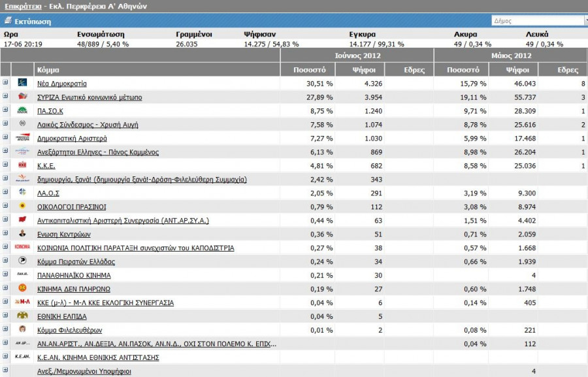Image resolution: width=588 pixels, height=377 pixels.
Task: Click the ΟΙΚΟΛΟΓΟΙ ΠΡΑΣΙΝΟΙ sunflower icon
Action: click(22, 206)
